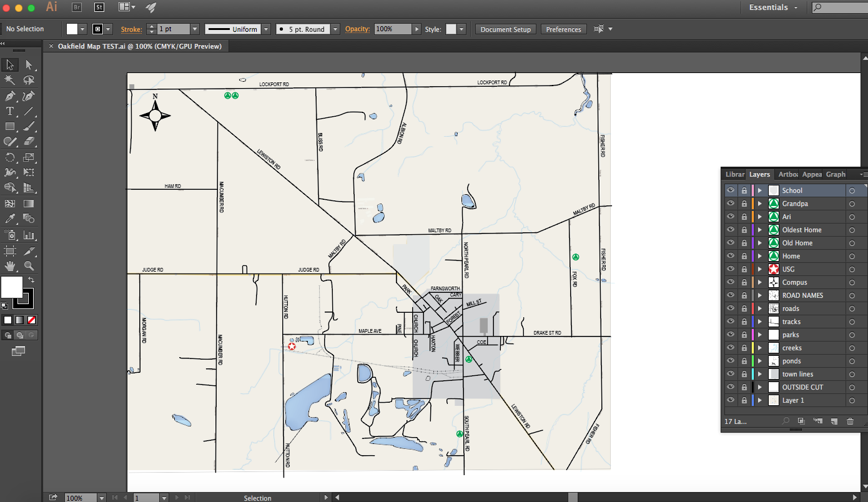868x502 pixels.
Task: Select the Blend tool
Action: tap(29, 219)
